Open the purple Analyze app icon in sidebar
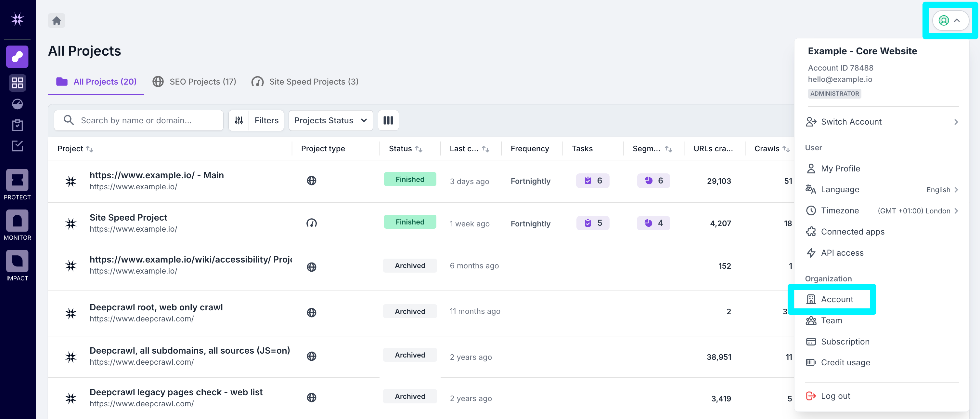 17,57
